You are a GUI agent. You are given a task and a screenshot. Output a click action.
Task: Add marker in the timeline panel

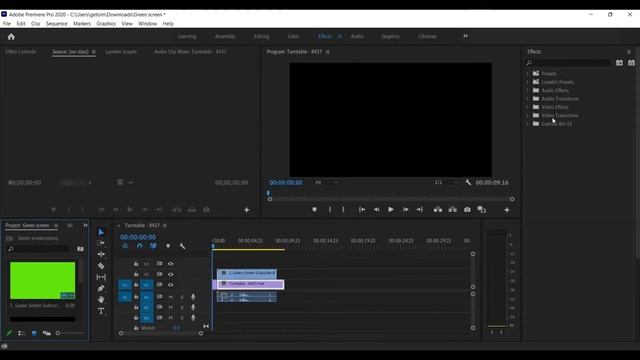tap(168, 246)
